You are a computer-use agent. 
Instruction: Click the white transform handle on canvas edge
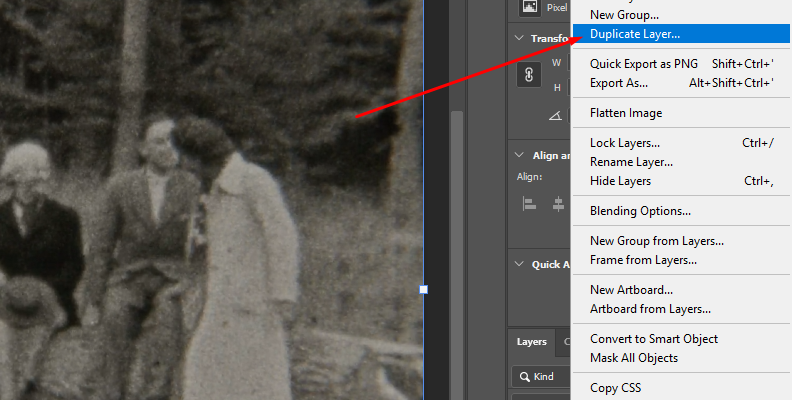coord(423,289)
